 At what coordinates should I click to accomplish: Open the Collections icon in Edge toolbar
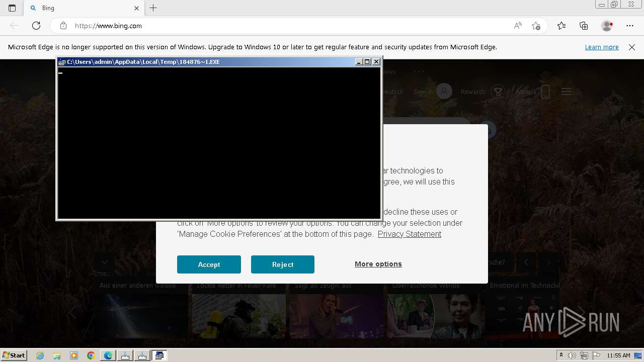point(584,26)
